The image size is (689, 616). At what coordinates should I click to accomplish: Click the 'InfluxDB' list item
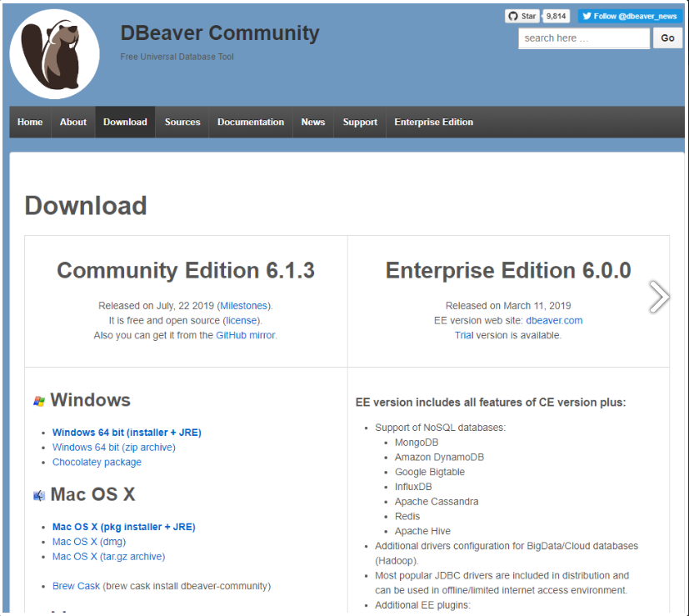tap(413, 487)
